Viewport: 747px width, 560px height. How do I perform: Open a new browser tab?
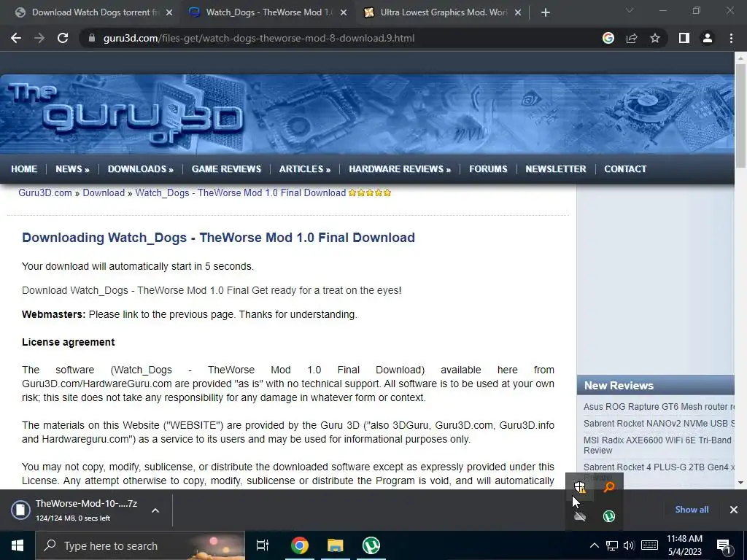pos(546,12)
